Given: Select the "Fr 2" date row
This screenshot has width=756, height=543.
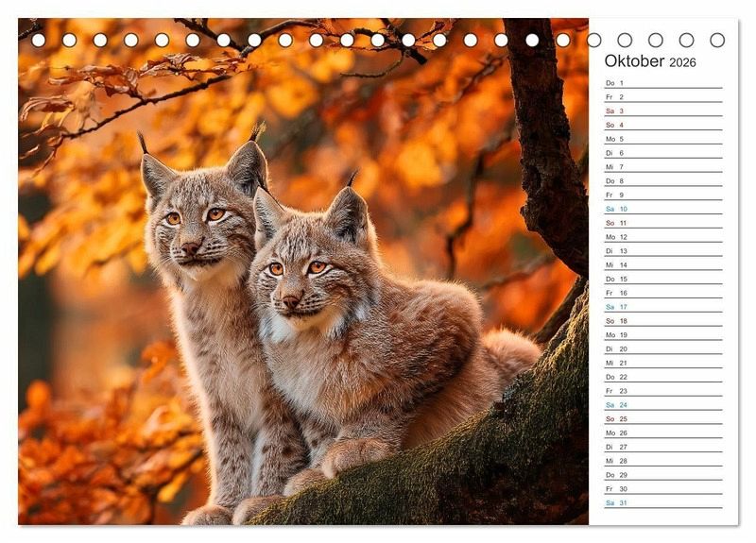Looking at the screenshot, I should (x=663, y=97).
